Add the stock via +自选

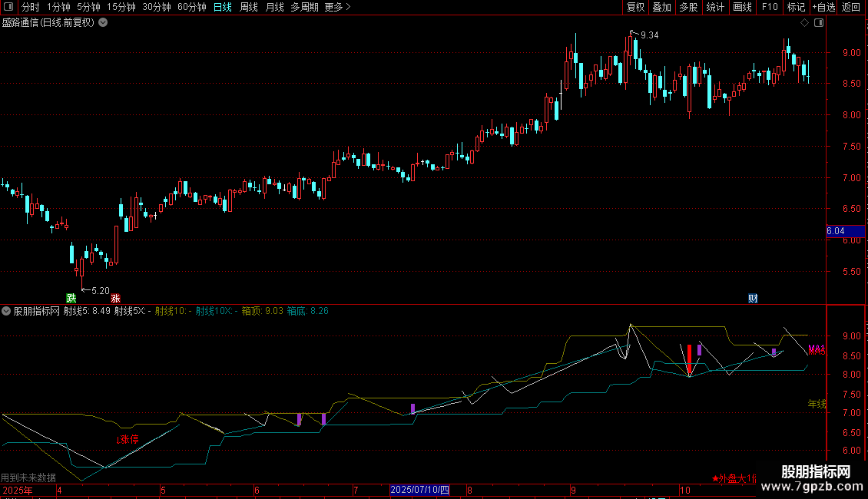pos(823,8)
